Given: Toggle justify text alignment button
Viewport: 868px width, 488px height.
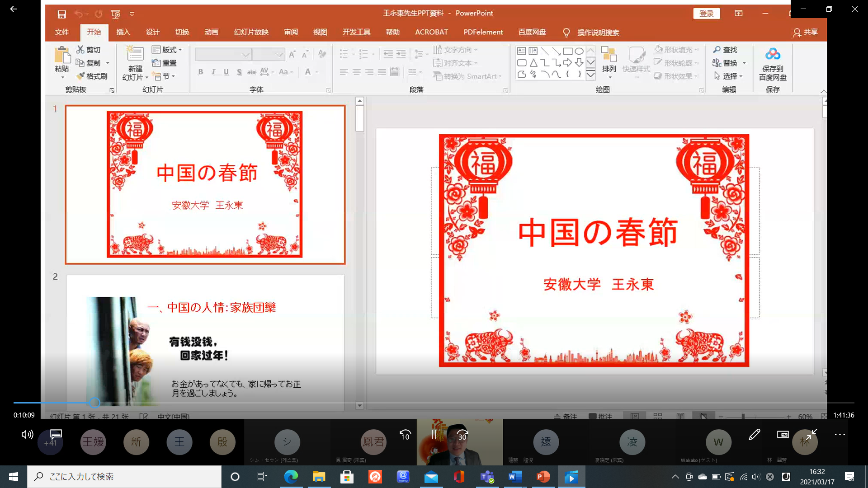Looking at the screenshot, I should pyautogui.click(x=382, y=72).
